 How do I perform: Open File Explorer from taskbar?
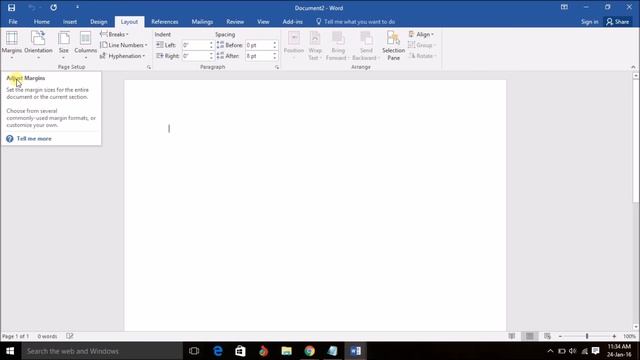pyautogui.click(x=287, y=351)
